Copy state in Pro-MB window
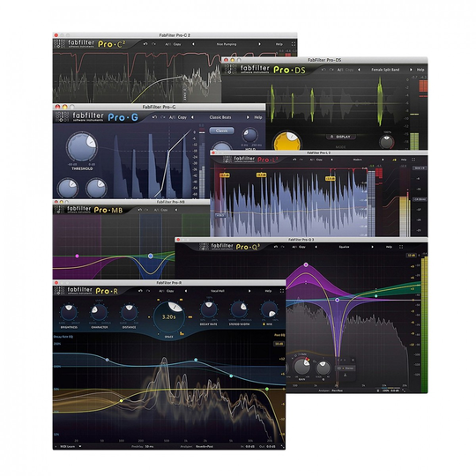476x476 pixels. 164,210
